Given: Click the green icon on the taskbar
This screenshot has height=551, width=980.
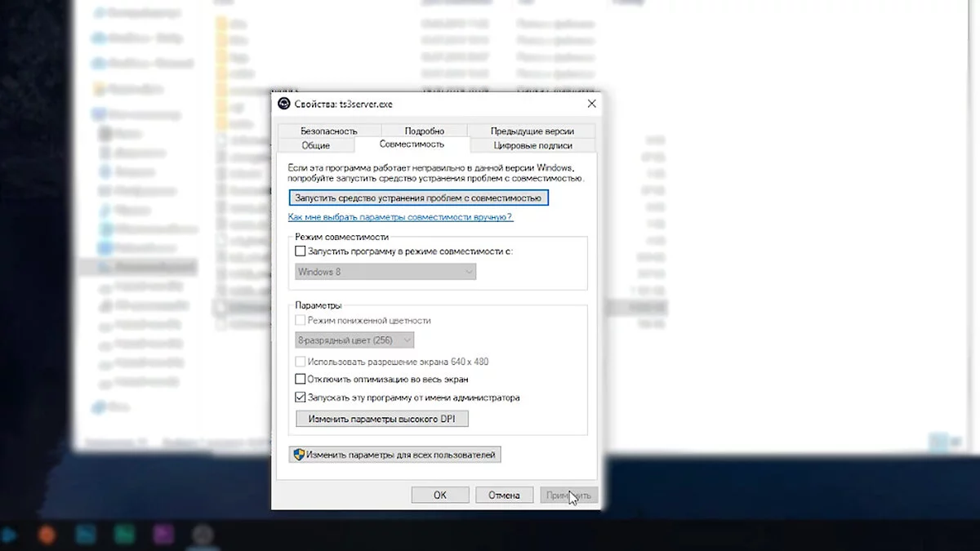Looking at the screenshot, I should [x=124, y=535].
